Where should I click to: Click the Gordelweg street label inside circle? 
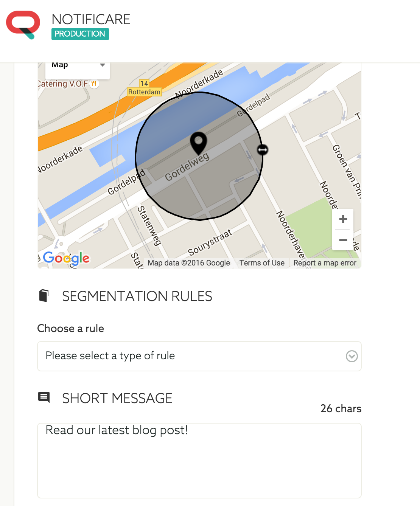pos(187,167)
